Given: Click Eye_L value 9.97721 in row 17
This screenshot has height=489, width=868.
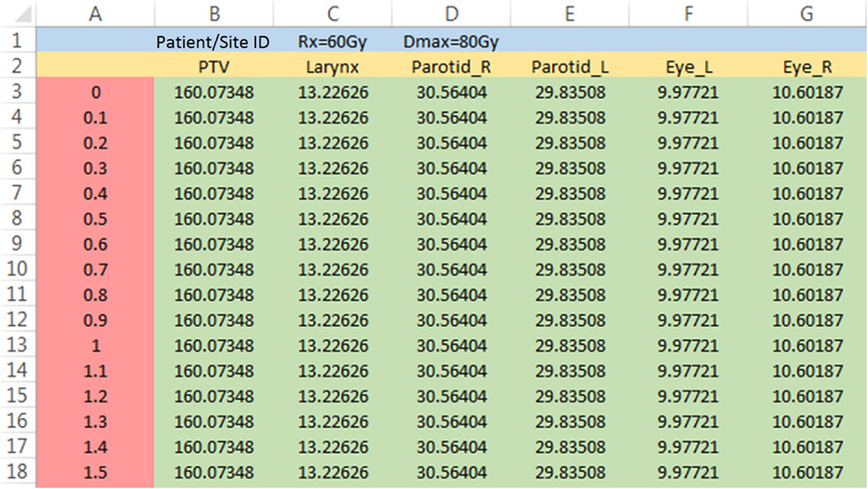Looking at the screenshot, I should (x=688, y=447).
